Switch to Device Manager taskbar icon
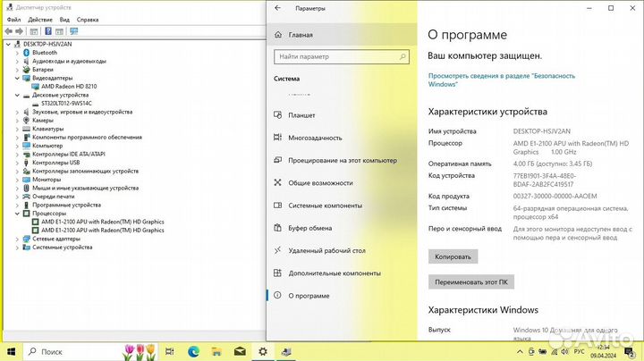Viewport: 644px width, 361px height. tap(286, 351)
